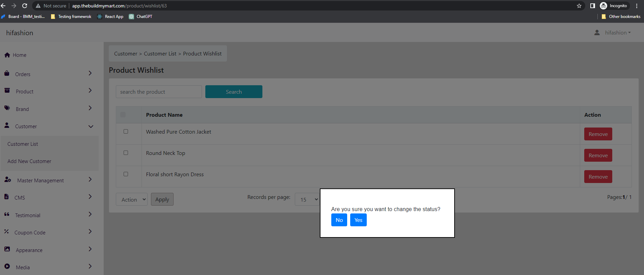
Task: Click the Customer person icon
Action: point(7,125)
